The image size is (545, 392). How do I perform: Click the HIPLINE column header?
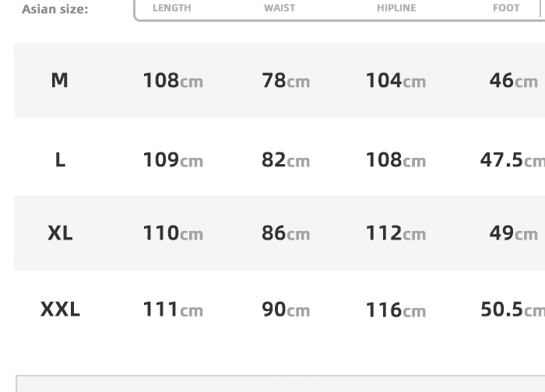point(396,8)
